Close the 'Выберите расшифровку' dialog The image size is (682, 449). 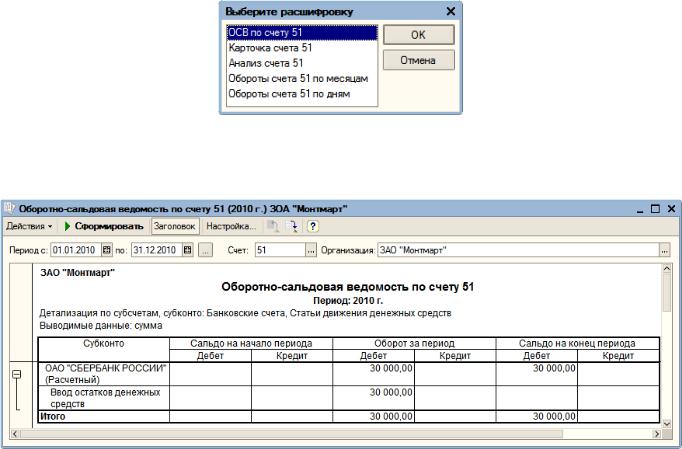coord(451,11)
